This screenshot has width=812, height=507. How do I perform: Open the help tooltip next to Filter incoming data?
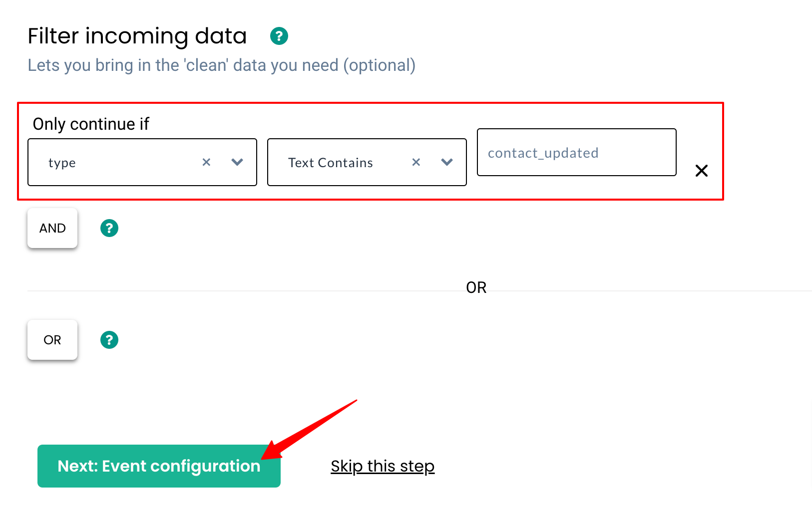pyautogui.click(x=279, y=36)
